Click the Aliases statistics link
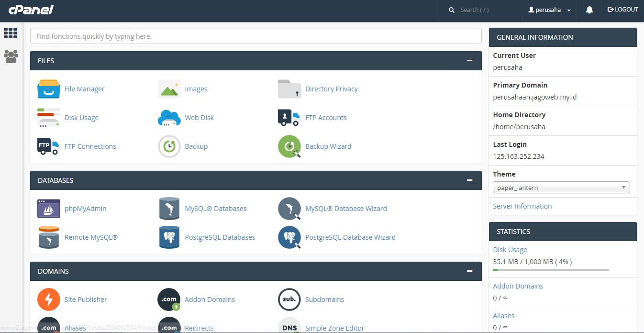644x333 pixels. point(504,316)
